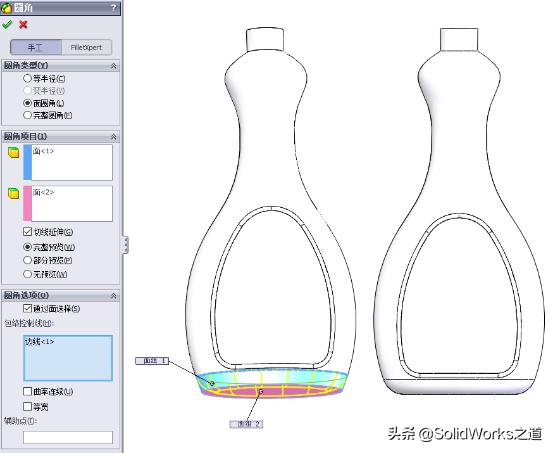554x453 pixels.
Task: Click the blue swatch of face set 1
Action: click(x=28, y=162)
